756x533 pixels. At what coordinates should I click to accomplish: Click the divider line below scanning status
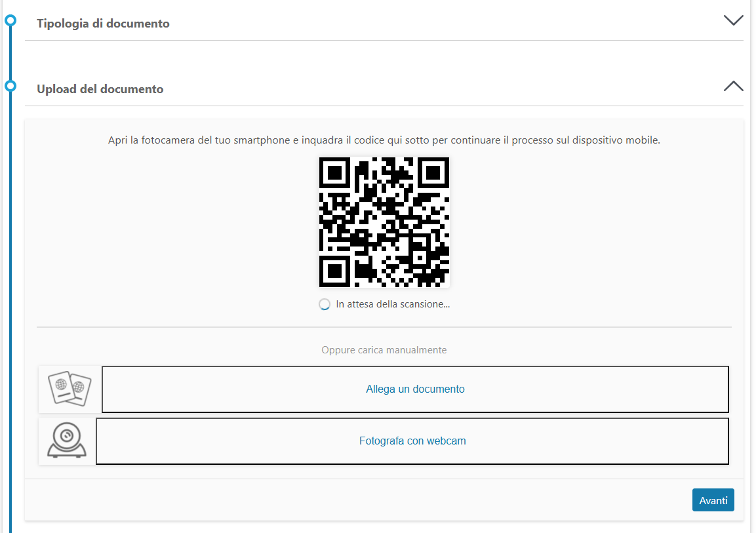384,327
